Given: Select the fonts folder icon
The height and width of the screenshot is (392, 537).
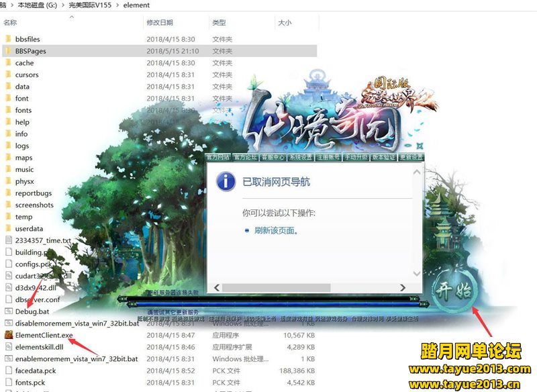Looking at the screenshot, I should (9, 110).
